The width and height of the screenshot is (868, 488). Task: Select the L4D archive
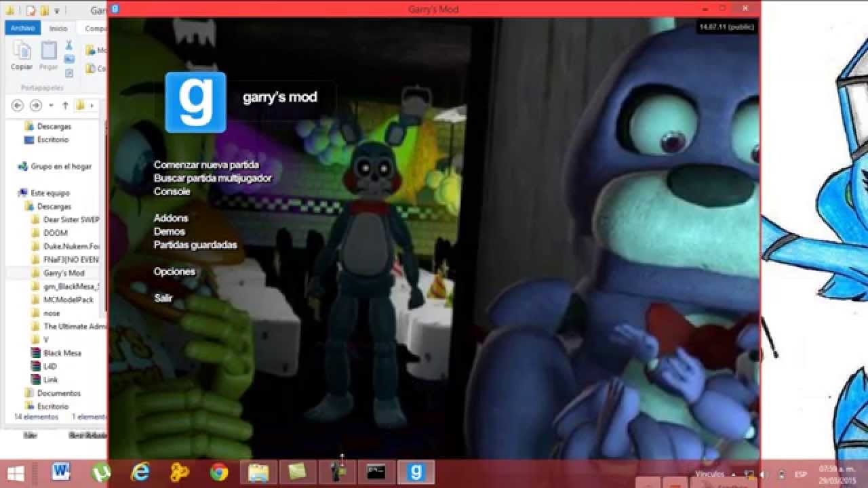click(x=44, y=366)
